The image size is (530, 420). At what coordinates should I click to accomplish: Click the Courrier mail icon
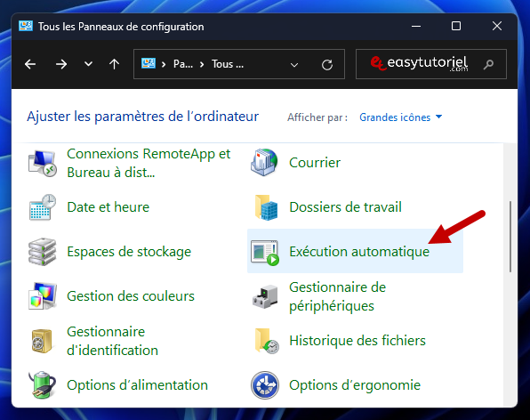click(x=264, y=163)
